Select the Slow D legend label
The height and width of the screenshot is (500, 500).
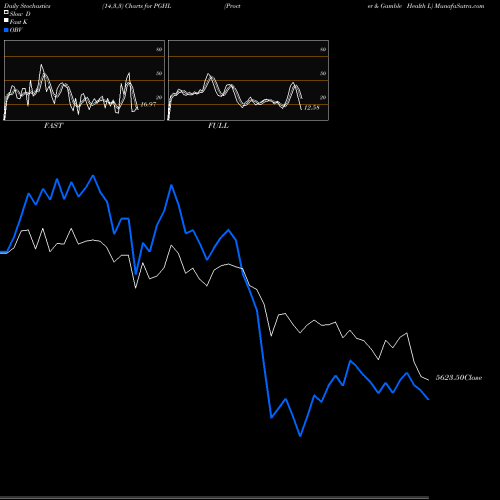[x=20, y=14]
